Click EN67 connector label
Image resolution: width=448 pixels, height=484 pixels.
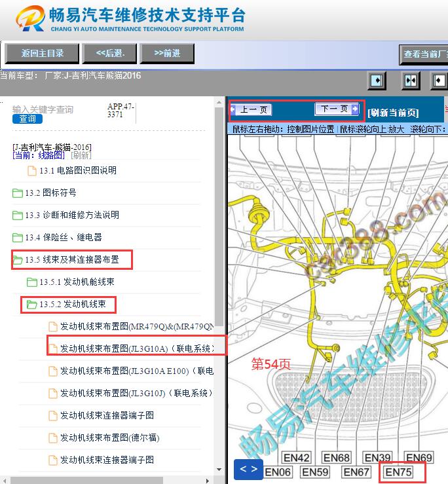tap(356, 472)
